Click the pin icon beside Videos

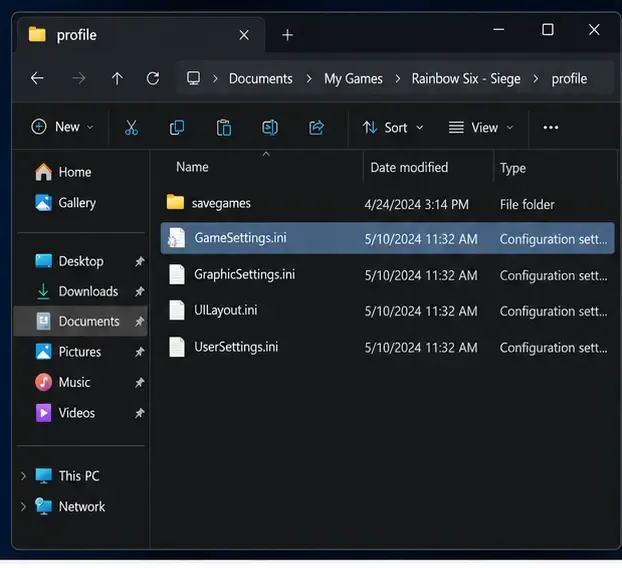[x=139, y=413]
